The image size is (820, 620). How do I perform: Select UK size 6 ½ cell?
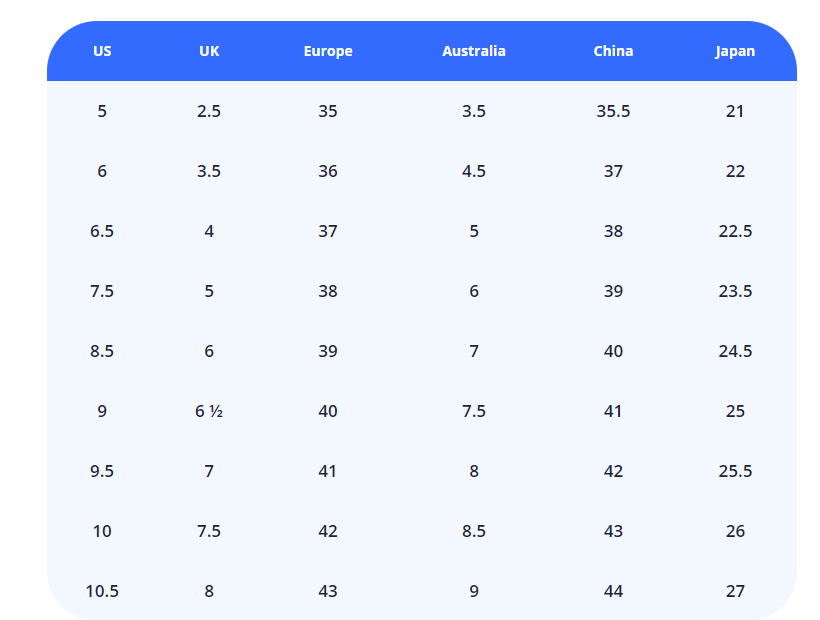coord(209,411)
